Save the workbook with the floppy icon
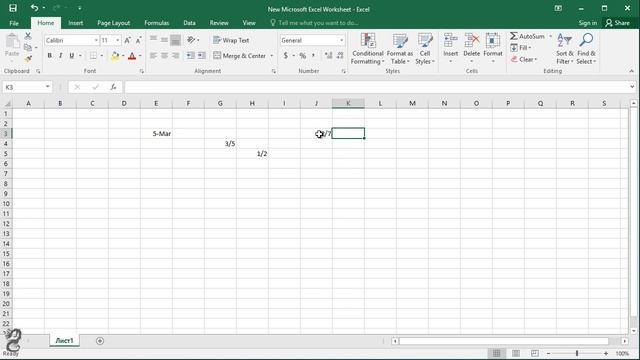 click(13, 8)
